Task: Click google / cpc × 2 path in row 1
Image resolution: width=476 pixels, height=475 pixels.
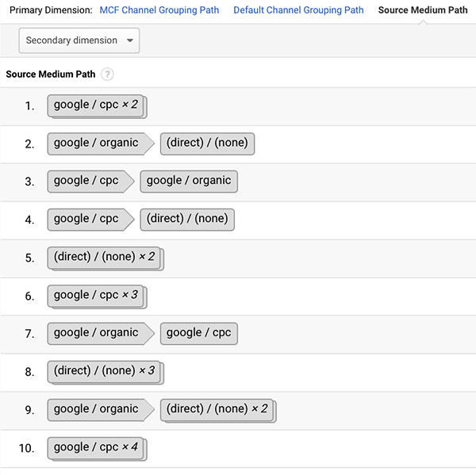Action: (97, 105)
